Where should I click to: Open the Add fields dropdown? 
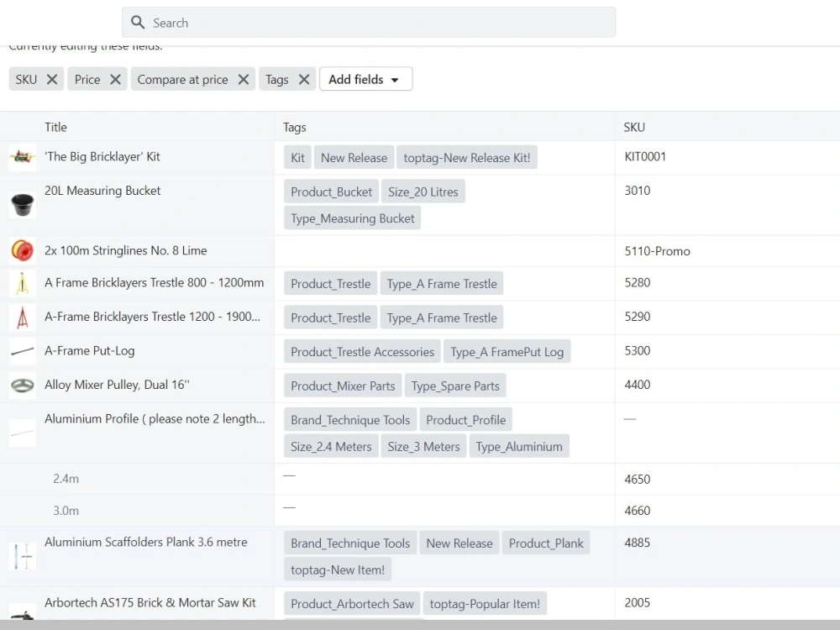[x=366, y=79]
